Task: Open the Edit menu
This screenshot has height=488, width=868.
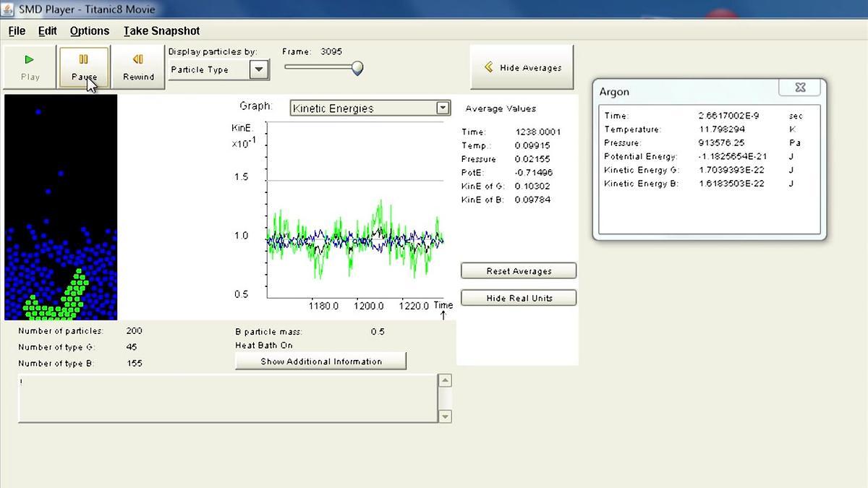Action: click(48, 31)
